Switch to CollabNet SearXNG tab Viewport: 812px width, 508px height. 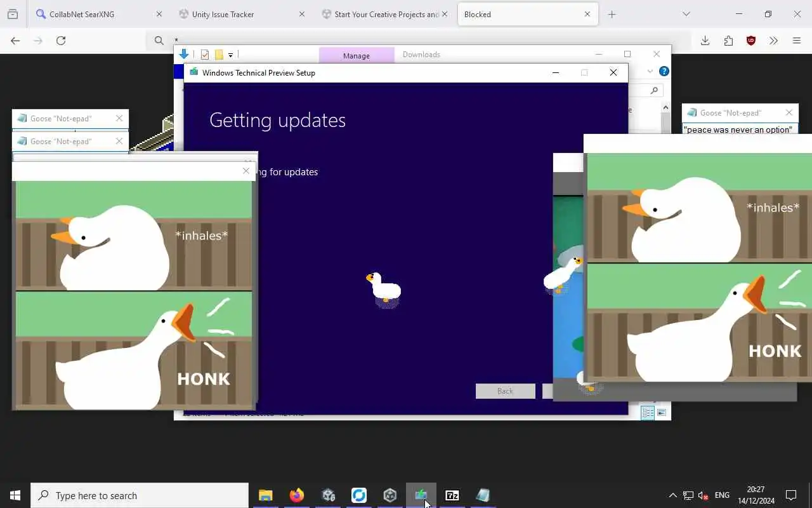tap(98, 14)
